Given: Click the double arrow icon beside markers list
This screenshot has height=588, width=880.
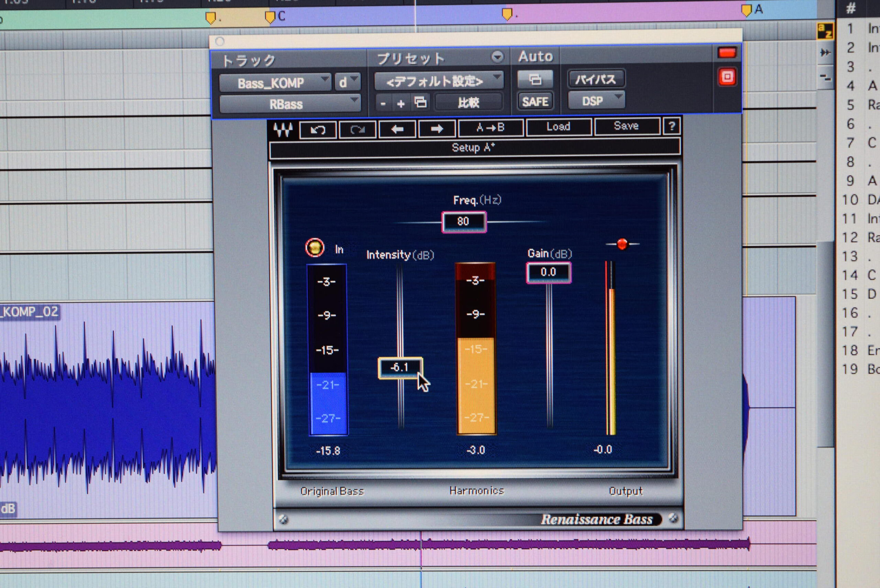Looking at the screenshot, I should pos(825,53).
